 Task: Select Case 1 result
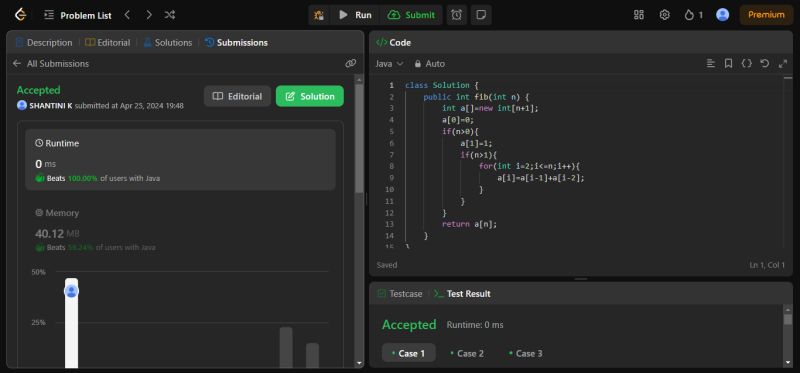[409, 353]
